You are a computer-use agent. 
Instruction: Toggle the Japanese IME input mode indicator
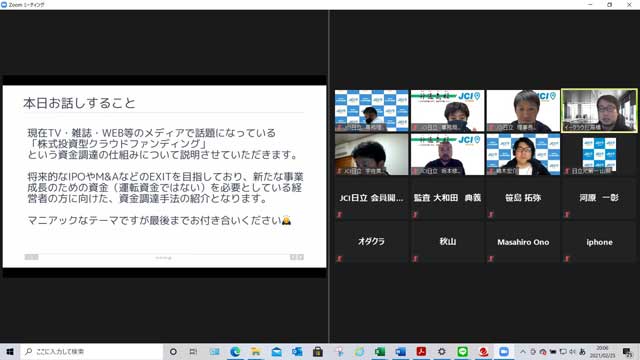coord(582,351)
